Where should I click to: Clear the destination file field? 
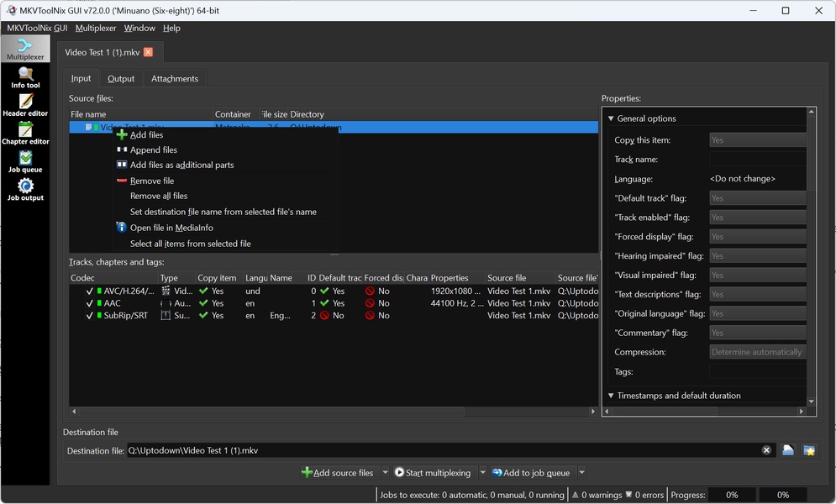click(x=766, y=450)
